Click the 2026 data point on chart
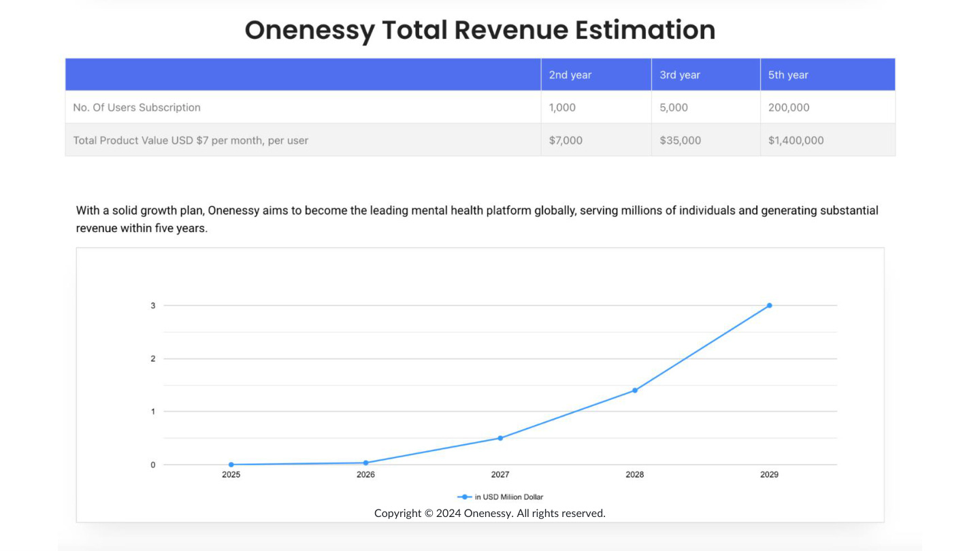 [366, 463]
